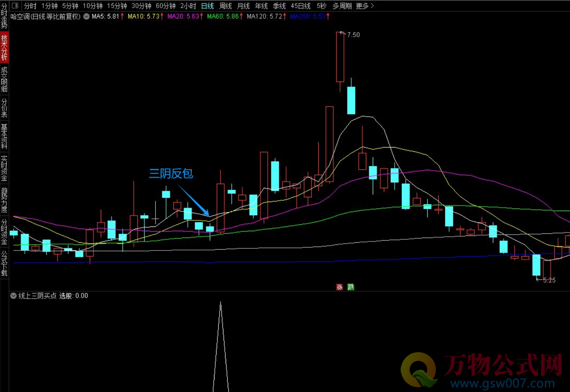
Task: Select the 60分钟 period tab
Action: point(166,6)
